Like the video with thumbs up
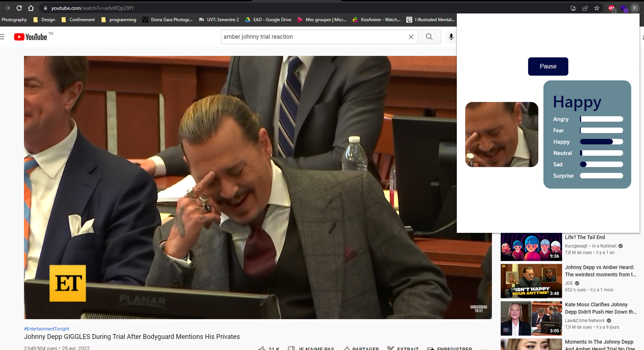The height and width of the screenshot is (350, 644). tap(262, 348)
